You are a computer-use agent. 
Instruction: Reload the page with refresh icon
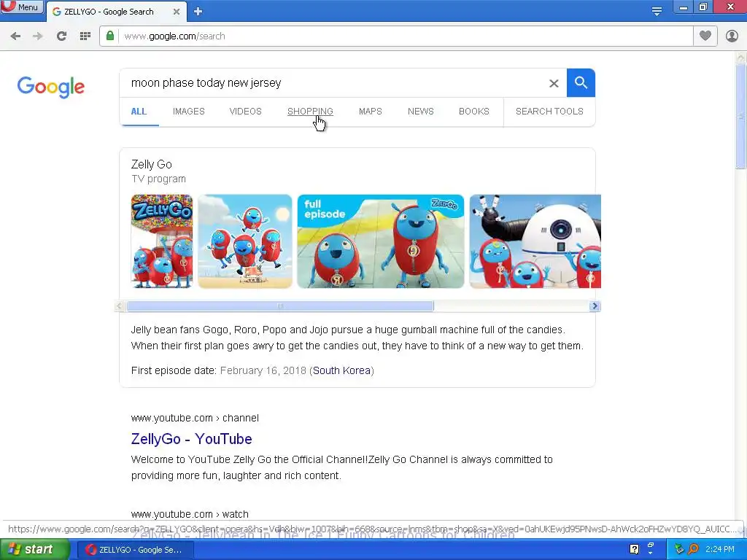coord(61,36)
